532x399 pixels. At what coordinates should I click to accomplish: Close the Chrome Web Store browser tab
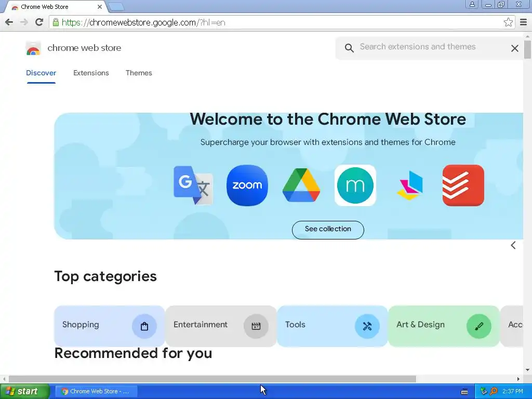[x=99, y=7]
